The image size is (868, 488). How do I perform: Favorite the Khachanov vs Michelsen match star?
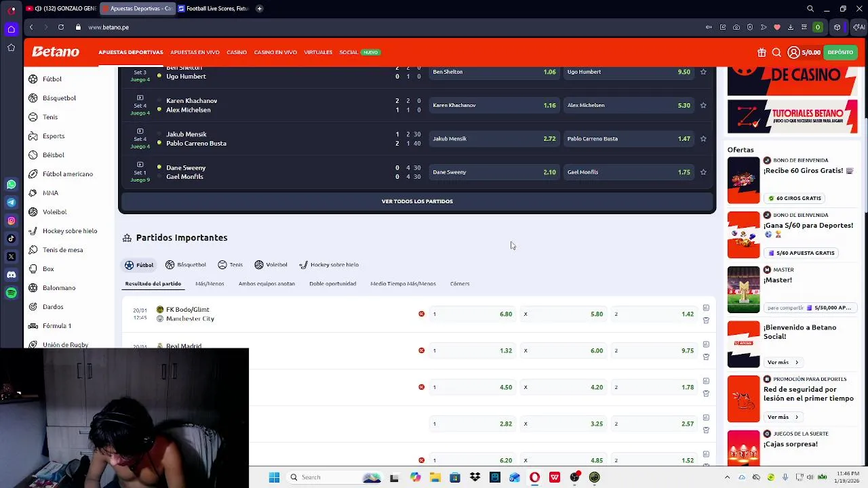pyautogui.click(x=703, y=105)
